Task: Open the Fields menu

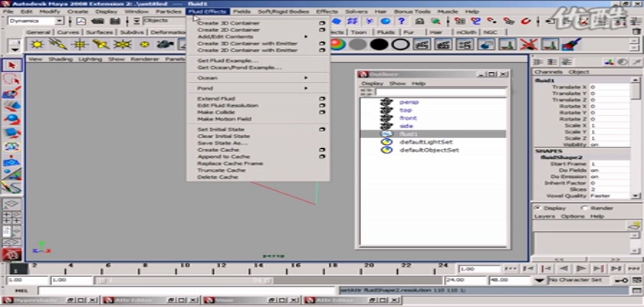Action: point(242,12)
